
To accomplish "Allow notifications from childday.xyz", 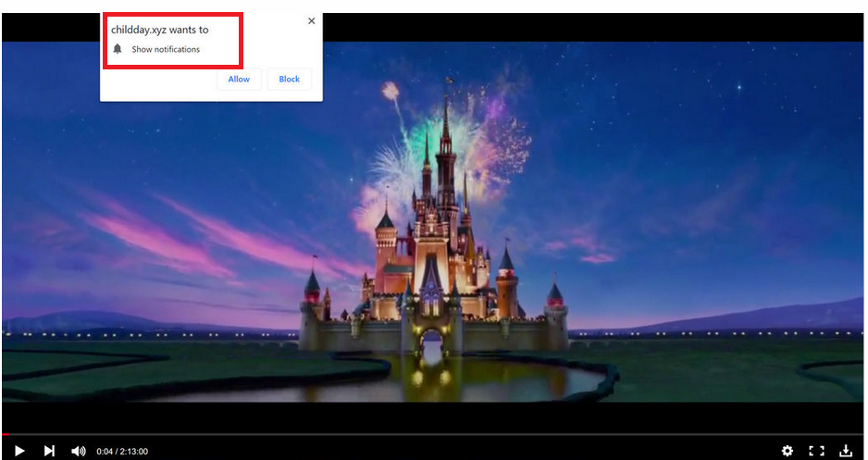I will 239,80.
